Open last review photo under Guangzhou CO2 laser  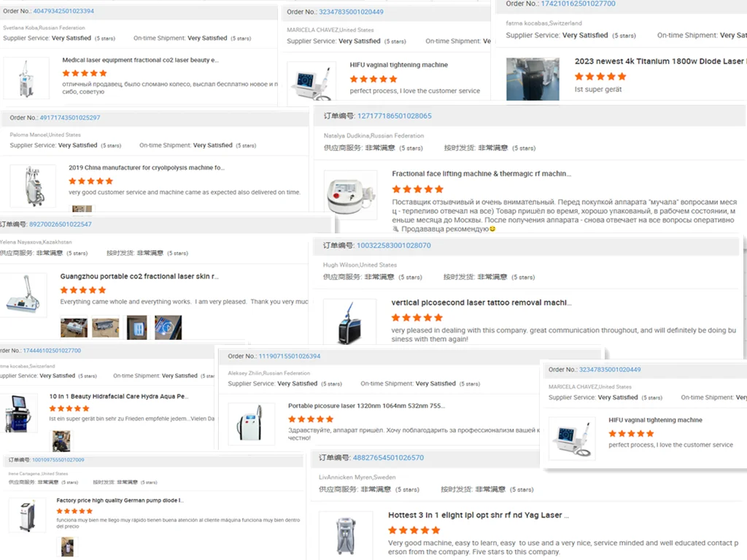[169, 327]
